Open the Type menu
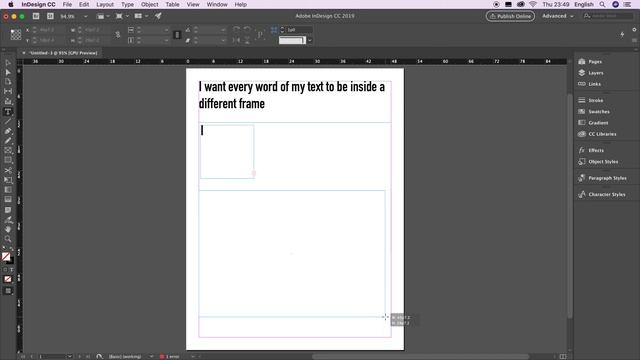Screen dimensions: 640x360 [x=127, y=4]
